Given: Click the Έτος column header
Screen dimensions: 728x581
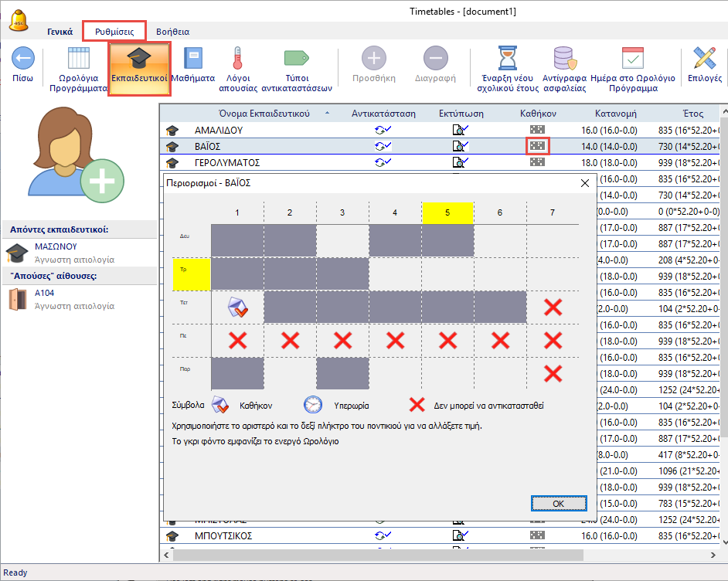Looking at the screenshot, I should [692, 114].
